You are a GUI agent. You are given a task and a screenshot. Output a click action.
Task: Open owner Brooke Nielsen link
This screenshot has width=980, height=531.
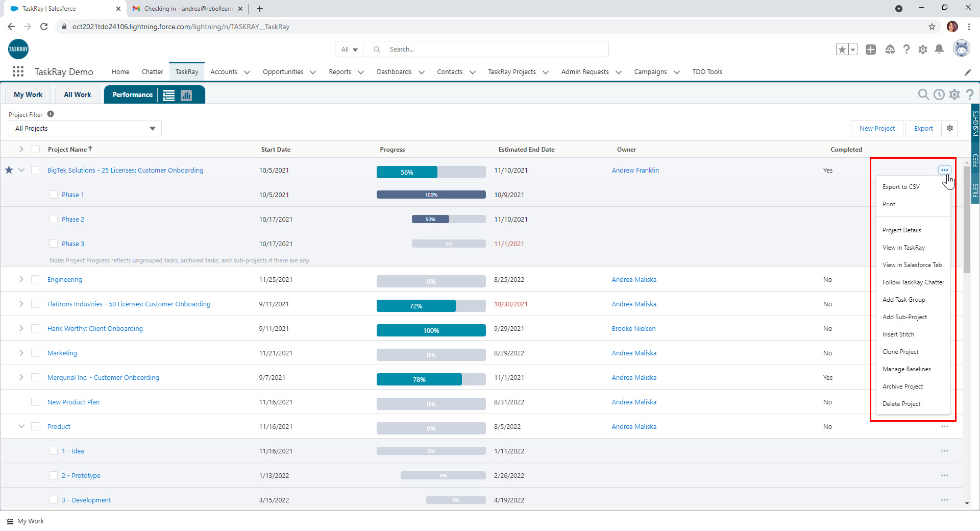point(633,328)
